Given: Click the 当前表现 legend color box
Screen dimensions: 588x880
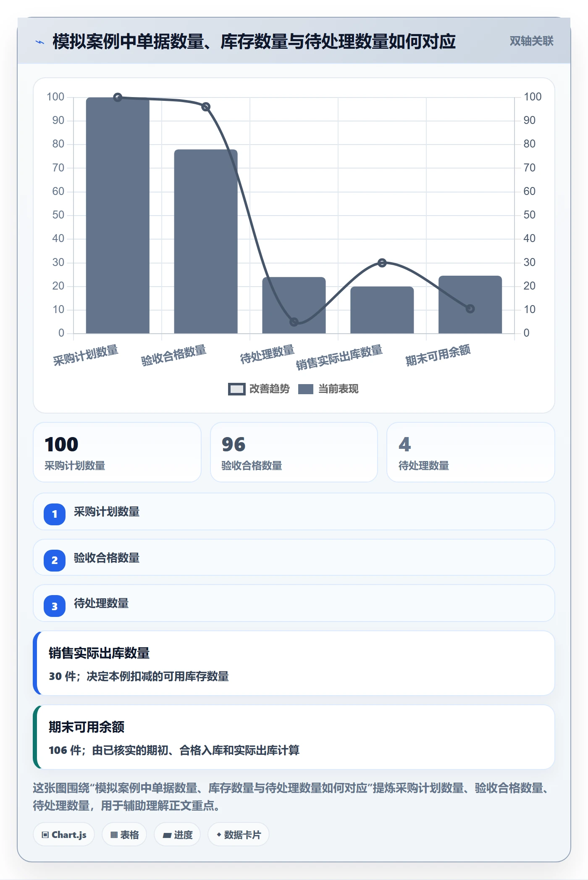Looking at the screenshot, I should pyautogui.click(x=306, y=389).
